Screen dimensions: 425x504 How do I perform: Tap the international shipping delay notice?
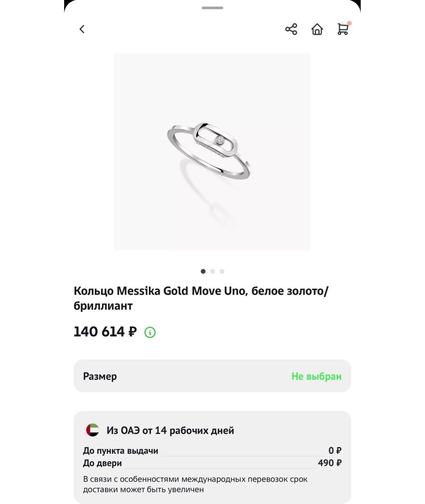pyautogui.click(x=195, y=484)
